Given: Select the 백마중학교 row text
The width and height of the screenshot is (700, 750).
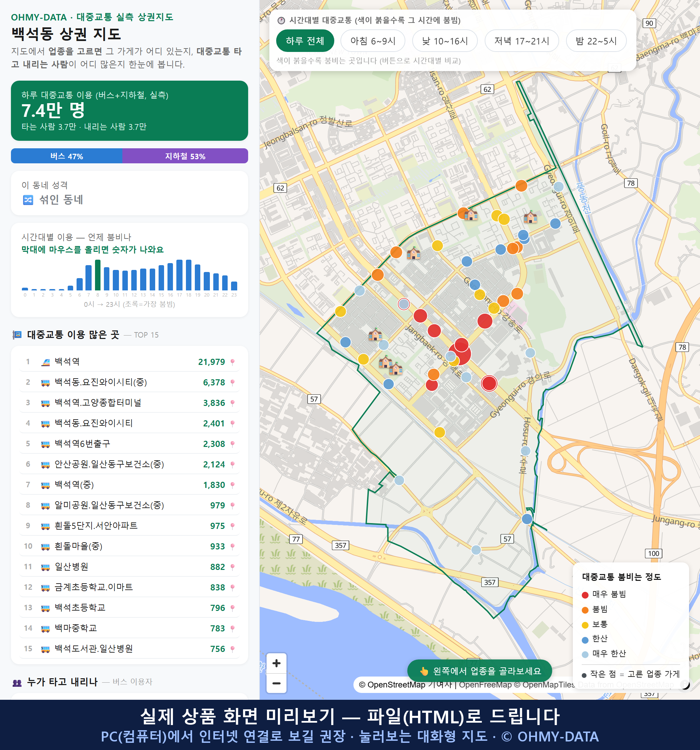Looking at the screenshot, I should (76, 628).
